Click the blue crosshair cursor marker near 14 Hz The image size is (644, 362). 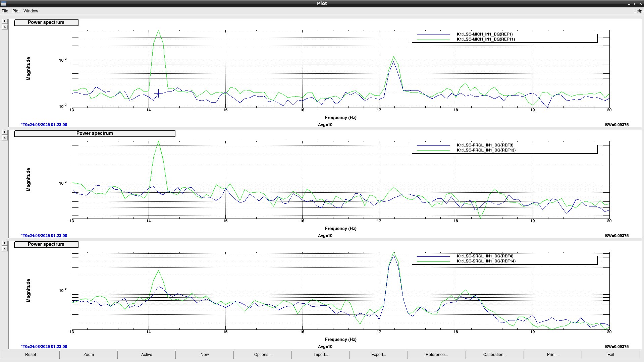(x=158, y=93)
